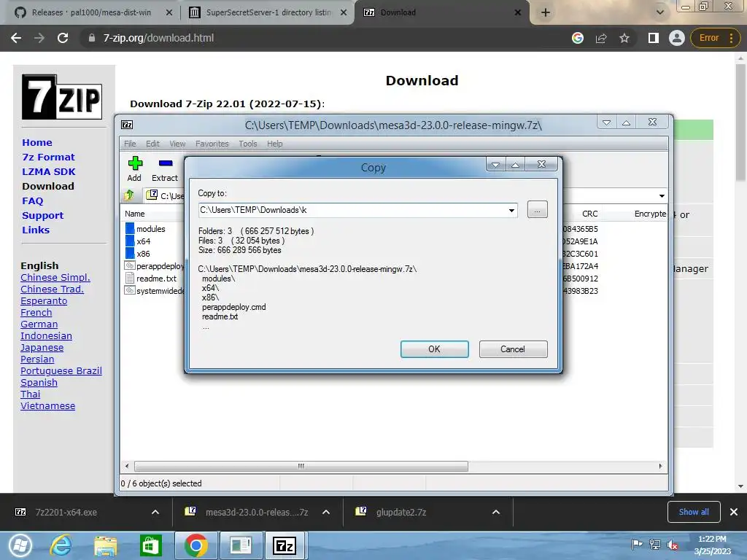Open options for mesa3d download item

coord(326,512)
